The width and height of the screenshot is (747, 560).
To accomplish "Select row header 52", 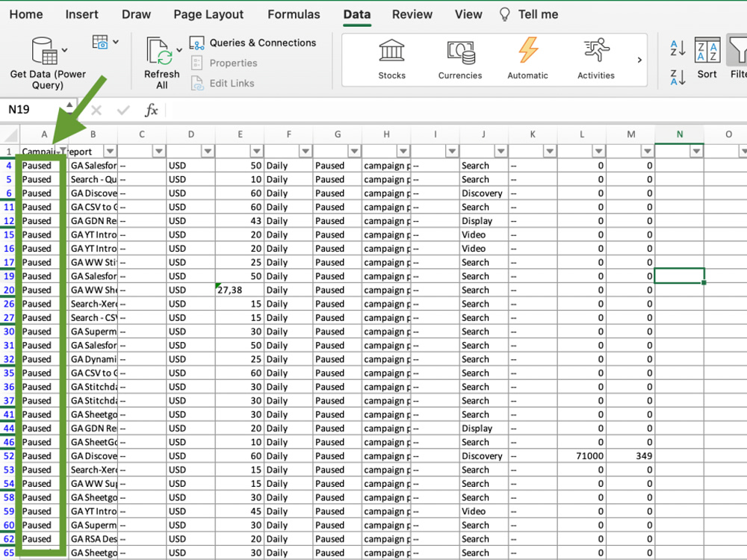I will tap(9, 455).
